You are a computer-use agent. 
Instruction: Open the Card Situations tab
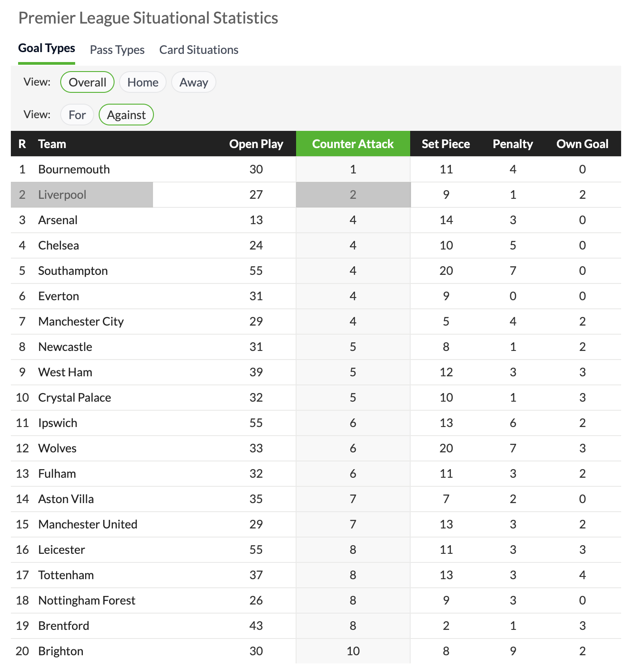click(x=199, y=50)
